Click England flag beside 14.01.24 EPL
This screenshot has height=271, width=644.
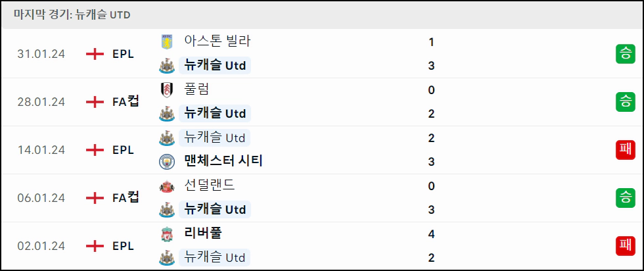tap(95, 150)
